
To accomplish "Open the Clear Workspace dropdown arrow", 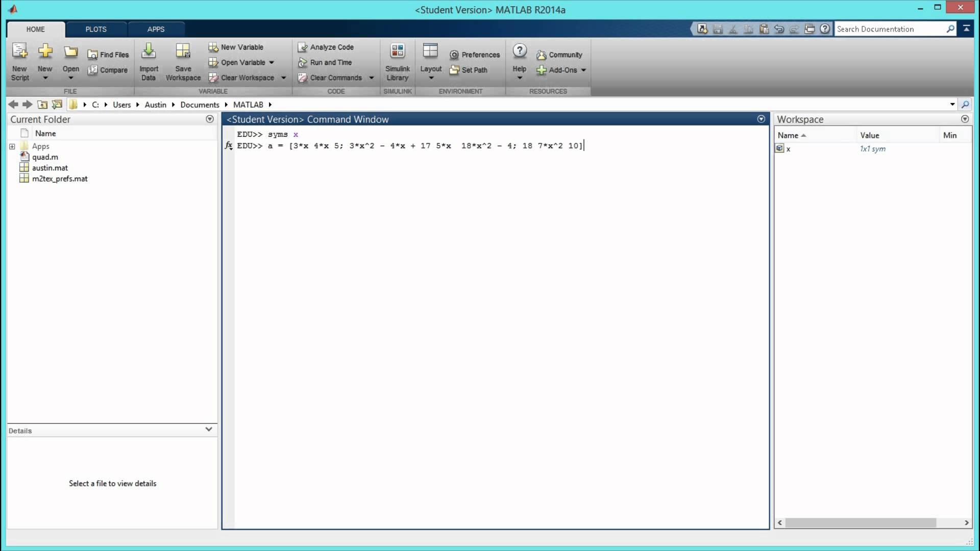I will 283,78.
